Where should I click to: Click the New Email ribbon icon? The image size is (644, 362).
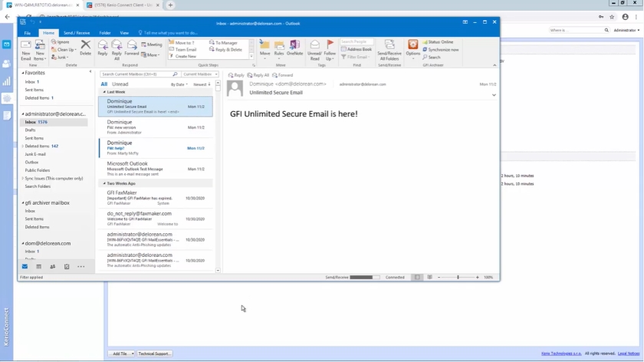click(26, 51)
